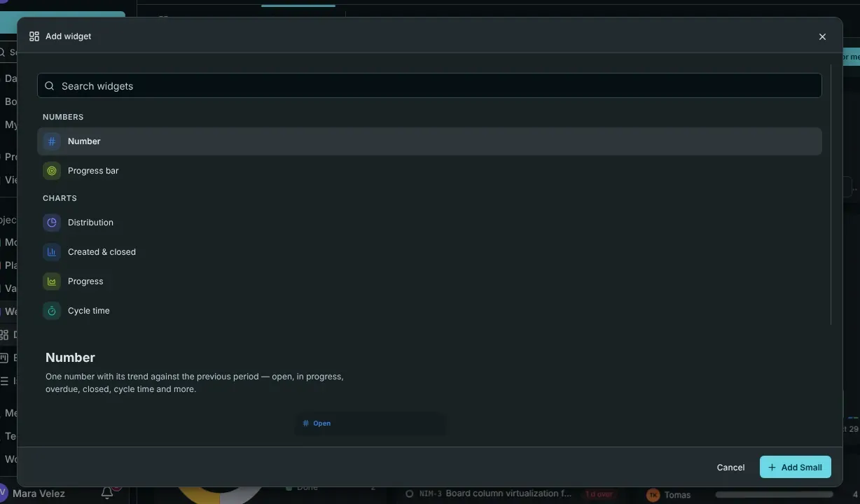Choose the Cycle time list entry
The width and height of the screenshot is (860, 504).
[x=429, y=311]
